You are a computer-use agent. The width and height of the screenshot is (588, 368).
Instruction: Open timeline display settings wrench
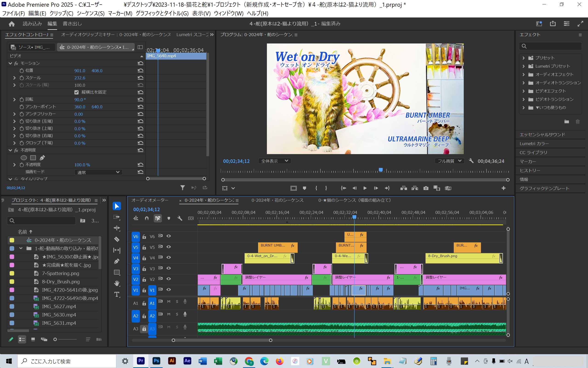click(180, 218)
